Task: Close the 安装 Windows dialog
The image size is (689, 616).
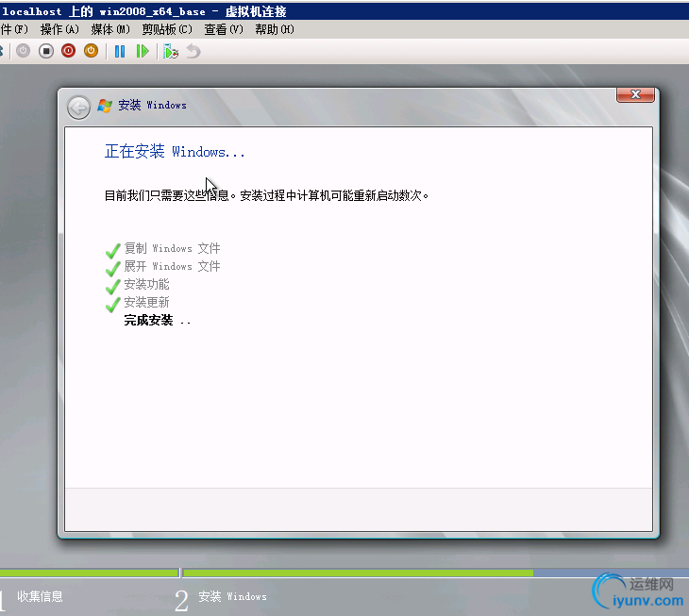Action: click(635, 94)
